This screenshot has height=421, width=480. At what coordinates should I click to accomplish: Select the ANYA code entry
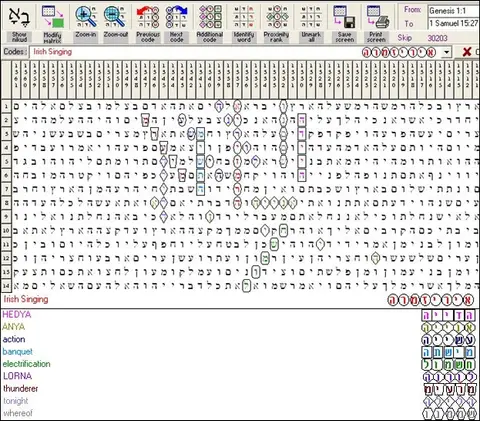[x=14, y=327]
